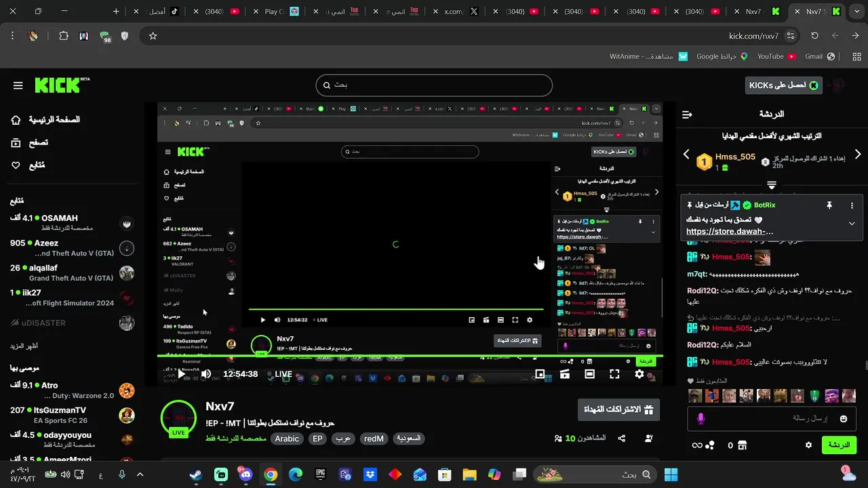The image size is (868, 488).
Task: Open the Following heart item in the sidebar
Action: click(28, 165)
